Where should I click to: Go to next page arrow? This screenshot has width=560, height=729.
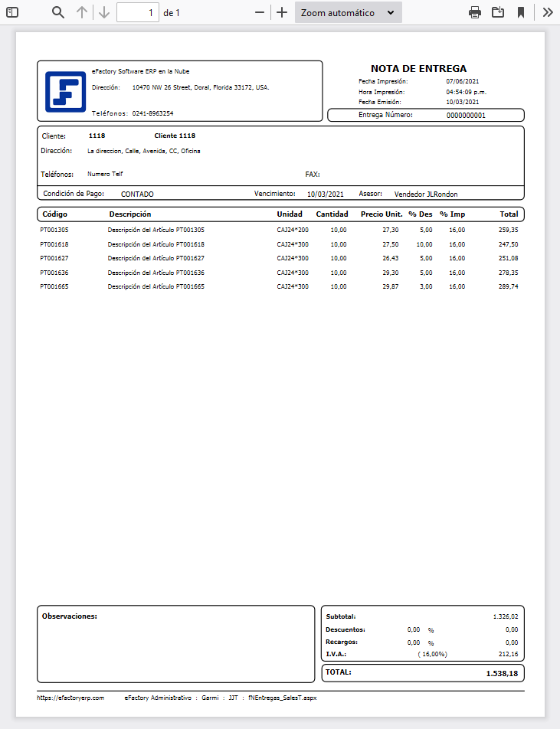point(104,12)
